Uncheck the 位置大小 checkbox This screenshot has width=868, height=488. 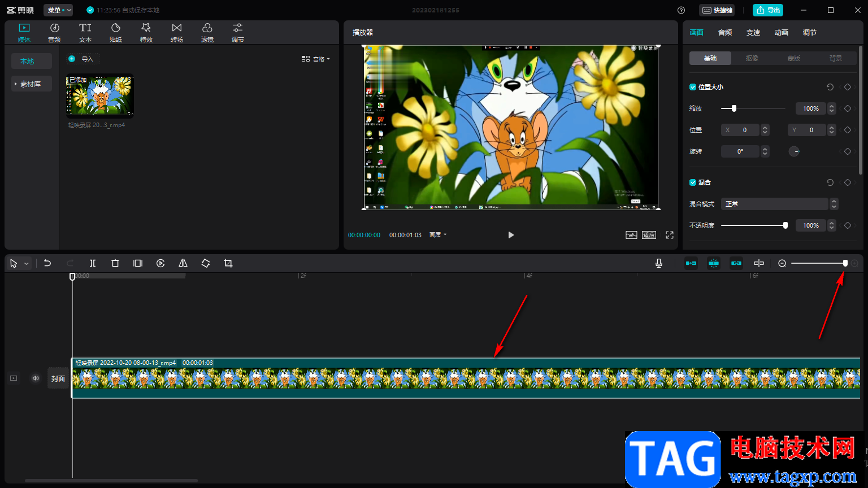click(x=693, y=87)
